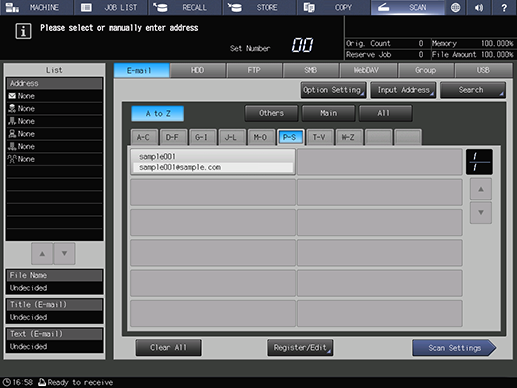Open the RECALL function

(x=185, y=7)
